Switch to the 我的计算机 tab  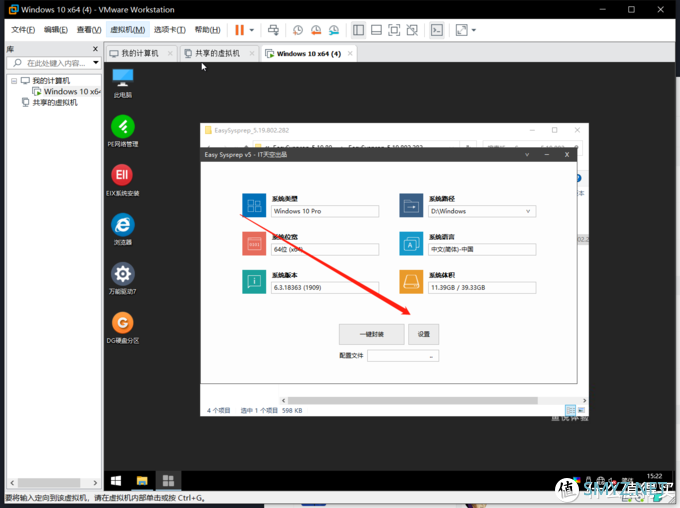click(140, 53)
